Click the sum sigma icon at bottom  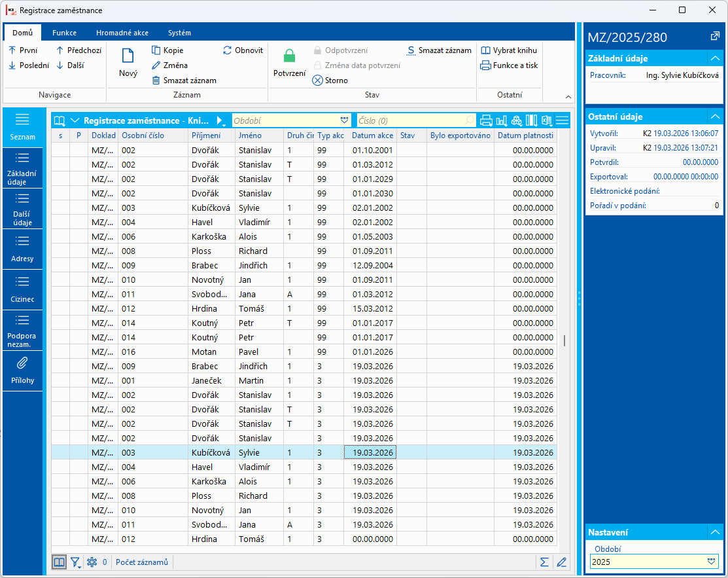[x=544, y=562]
